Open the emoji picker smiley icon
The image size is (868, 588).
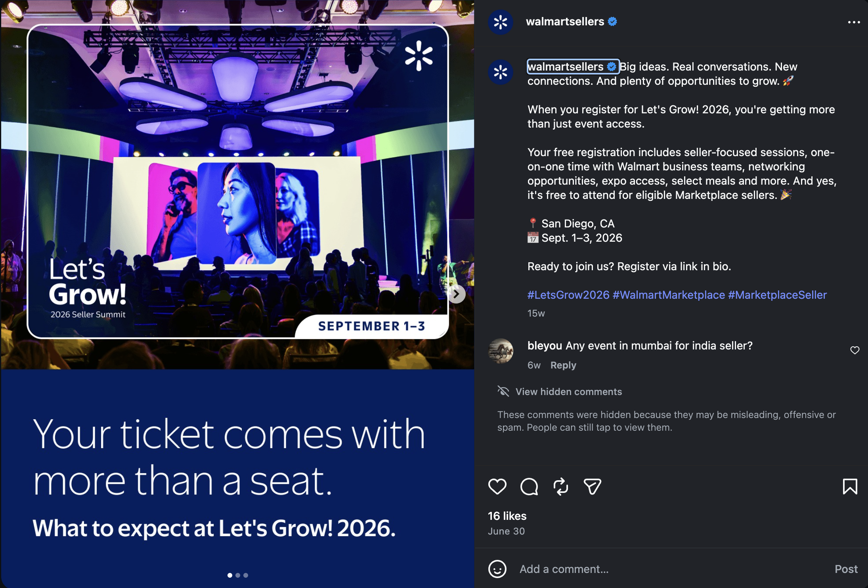click(497, 569)
